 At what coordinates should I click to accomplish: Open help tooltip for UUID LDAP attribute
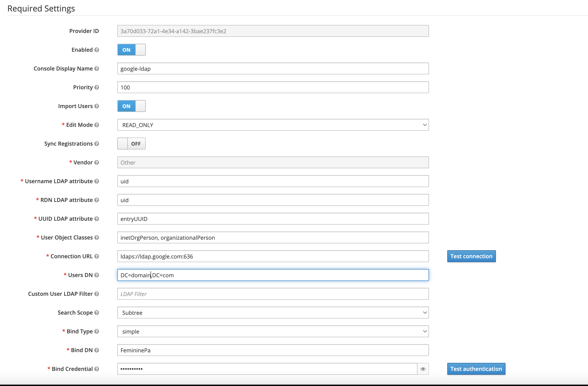[x=97, y=219]
